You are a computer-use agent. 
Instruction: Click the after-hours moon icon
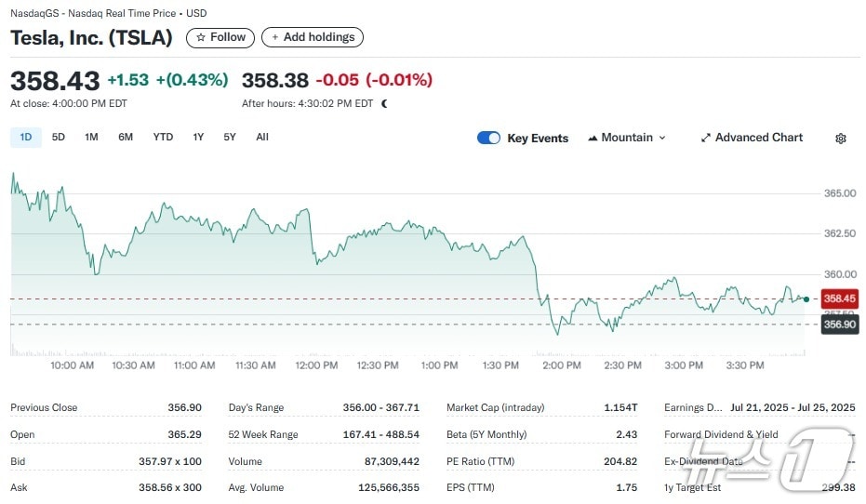pos(385,104)
